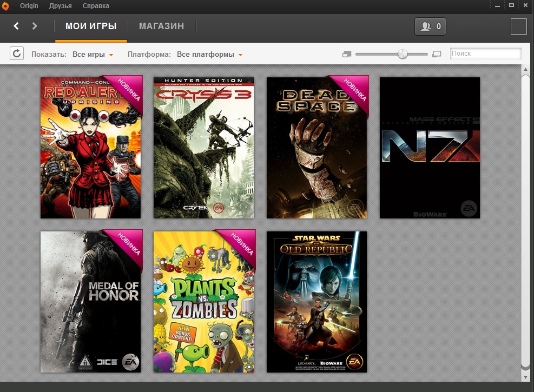534x392 pixels.
Task: Go forward with the right arrow
Action: pos(35,26)
